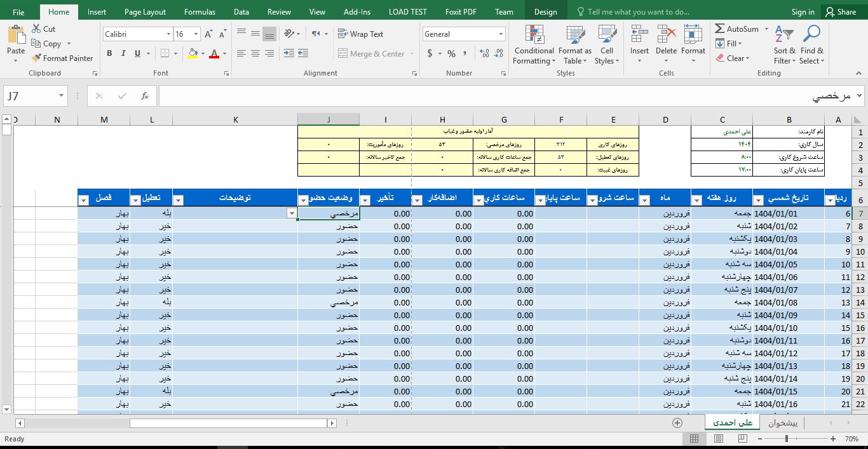Toggle Center horizontal alignment

coord(255,54)
